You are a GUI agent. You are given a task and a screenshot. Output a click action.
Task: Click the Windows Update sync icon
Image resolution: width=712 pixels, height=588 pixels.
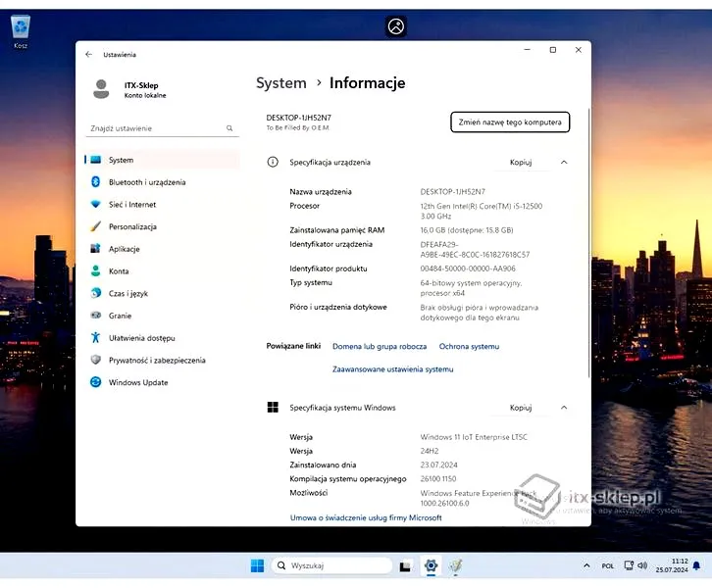pyautogui.click(x=95, y=382)
